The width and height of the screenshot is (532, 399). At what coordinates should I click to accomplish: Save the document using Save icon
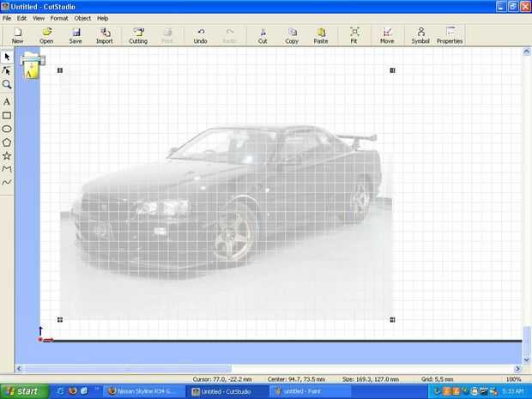click(76, 35)
